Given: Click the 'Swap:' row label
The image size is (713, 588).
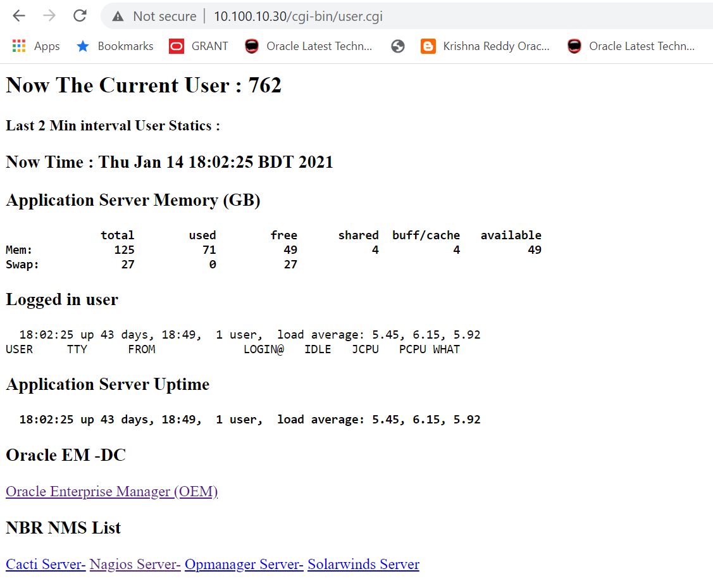Looking at the screenshot, I should [x=22, y=265].
